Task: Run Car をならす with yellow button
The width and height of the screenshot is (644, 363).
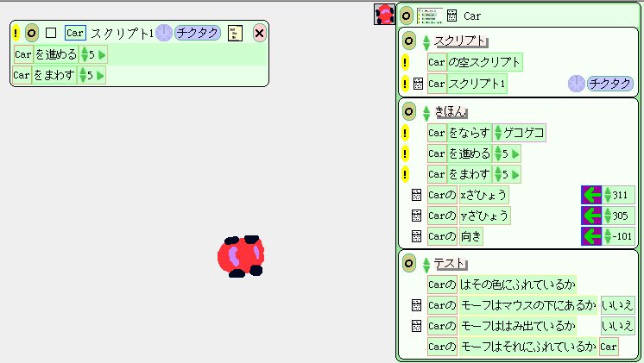Action: point(405,133)
